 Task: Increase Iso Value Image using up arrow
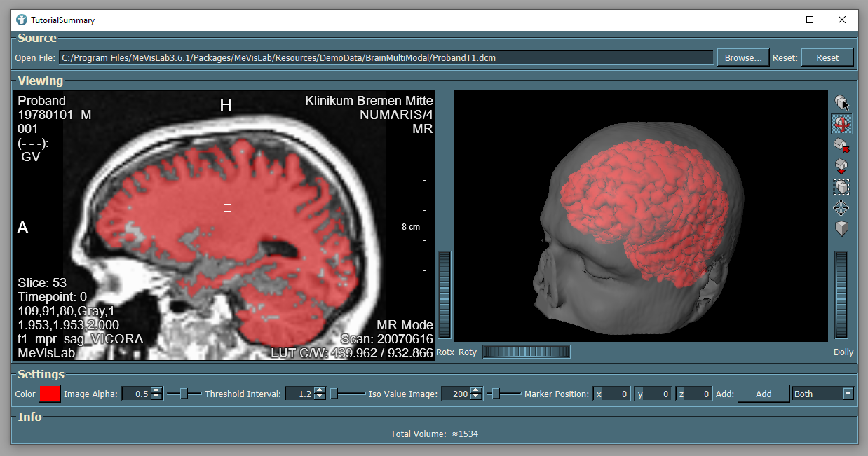[476, 390]
